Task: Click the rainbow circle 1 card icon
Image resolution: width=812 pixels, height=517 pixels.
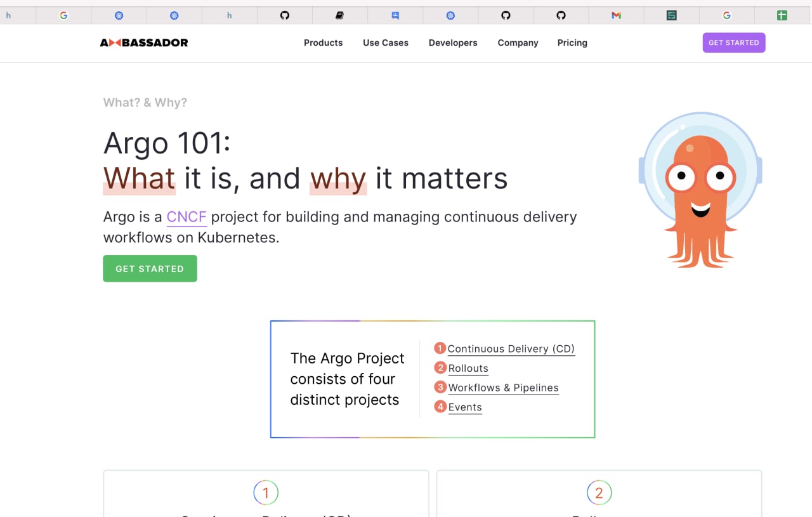Action: tap(266, 493)
